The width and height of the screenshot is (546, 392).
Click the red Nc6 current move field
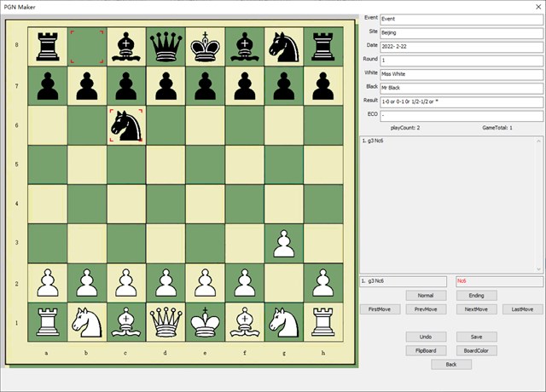coord(499,281)
